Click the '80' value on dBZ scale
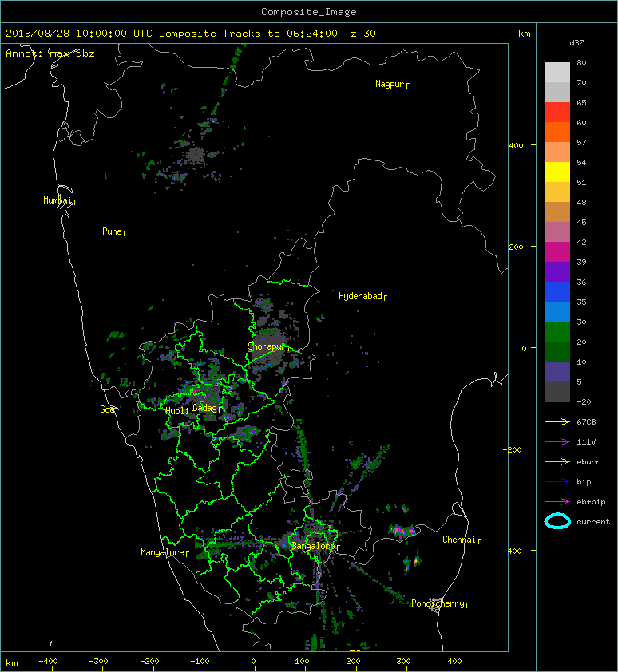This screenshot has height=672, width=618. tap(581, 62)
